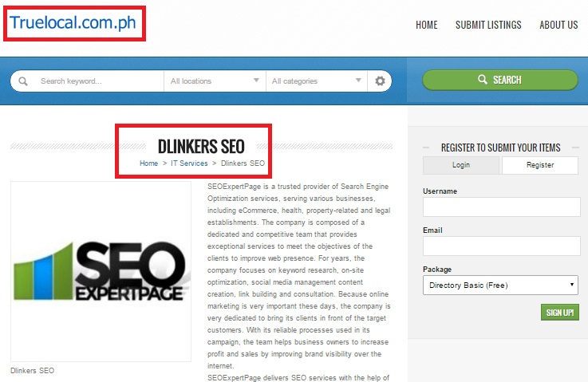The height and width of the screenshot is (382, 588).
Task: Open the Package Directory Basic dropdown
Action: click(499, 285)
